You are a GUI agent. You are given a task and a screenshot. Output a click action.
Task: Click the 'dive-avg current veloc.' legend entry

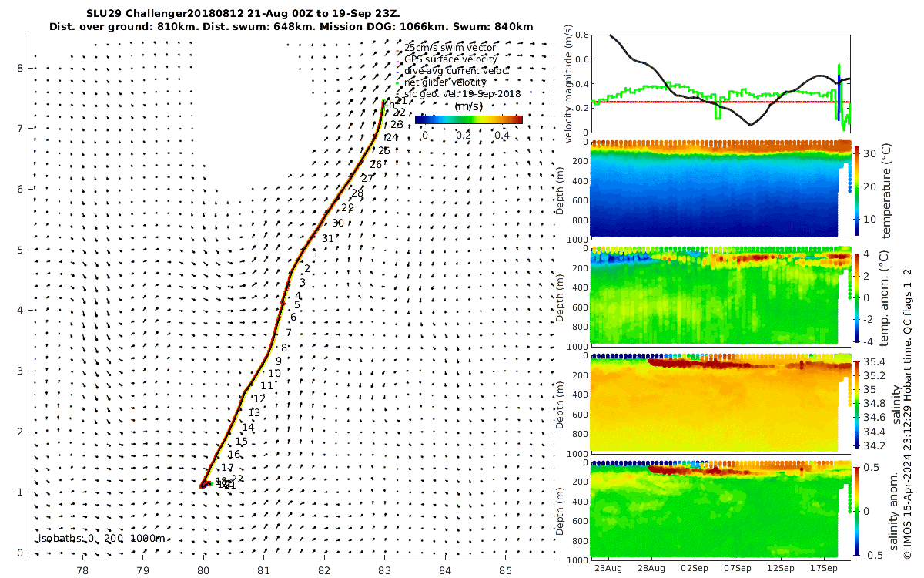[457, 70]
